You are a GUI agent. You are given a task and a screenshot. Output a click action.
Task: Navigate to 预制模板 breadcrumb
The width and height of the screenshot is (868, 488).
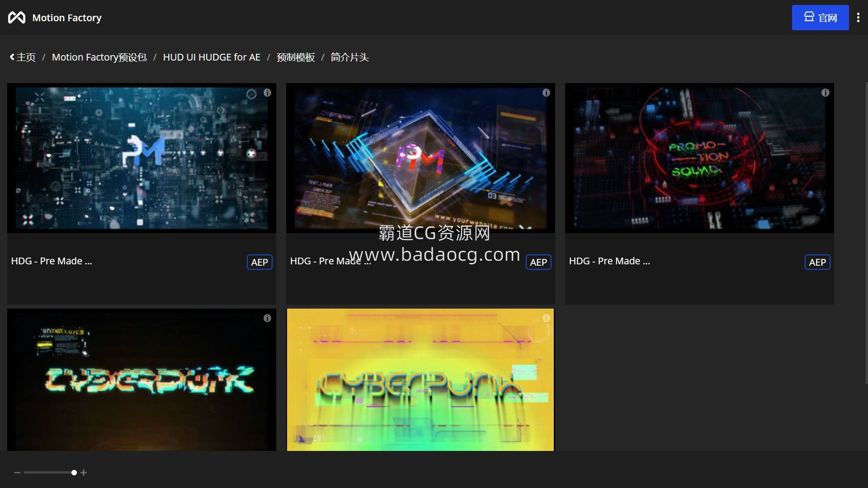(x=296, y=57)
